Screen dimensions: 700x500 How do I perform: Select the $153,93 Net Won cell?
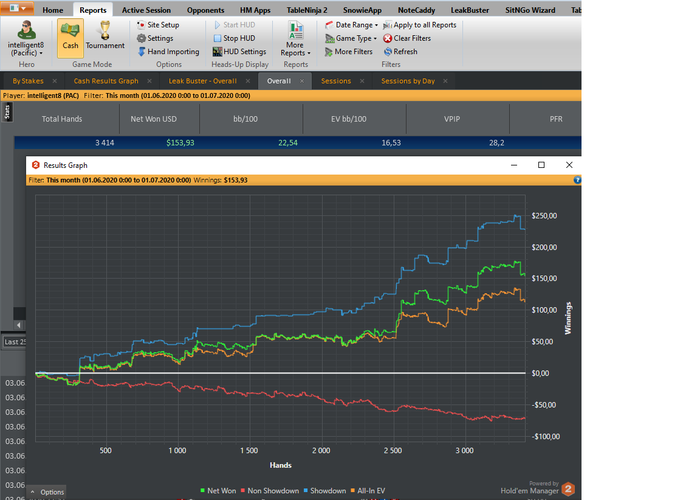point(180,143)
